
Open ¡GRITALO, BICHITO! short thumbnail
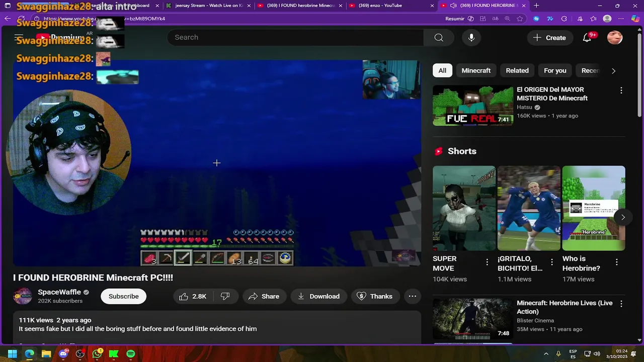tap(529, 208)
